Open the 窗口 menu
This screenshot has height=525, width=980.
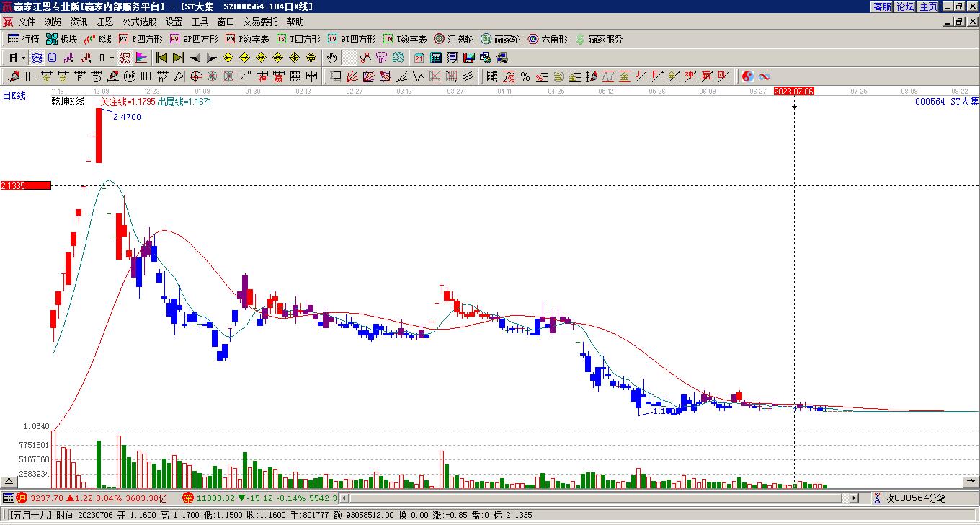click(226, 22)
